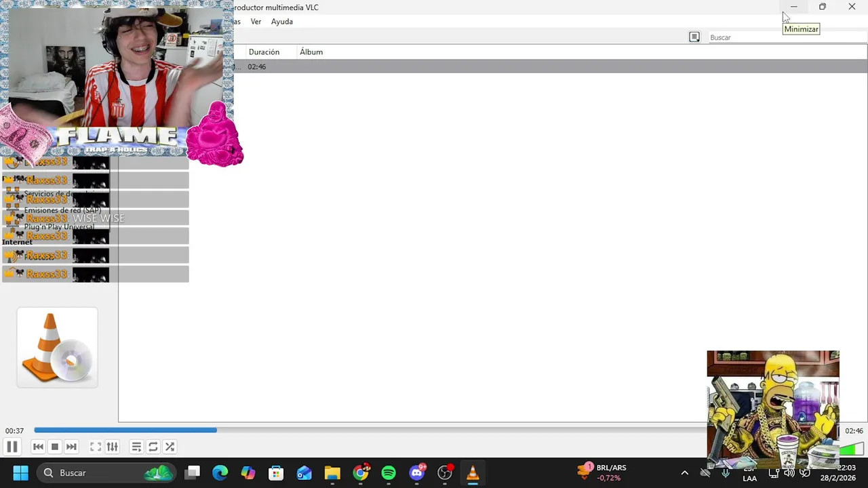This screenshot has width=868, height=488.
Task: Toggle shuffle random playback
Action: 170,447
